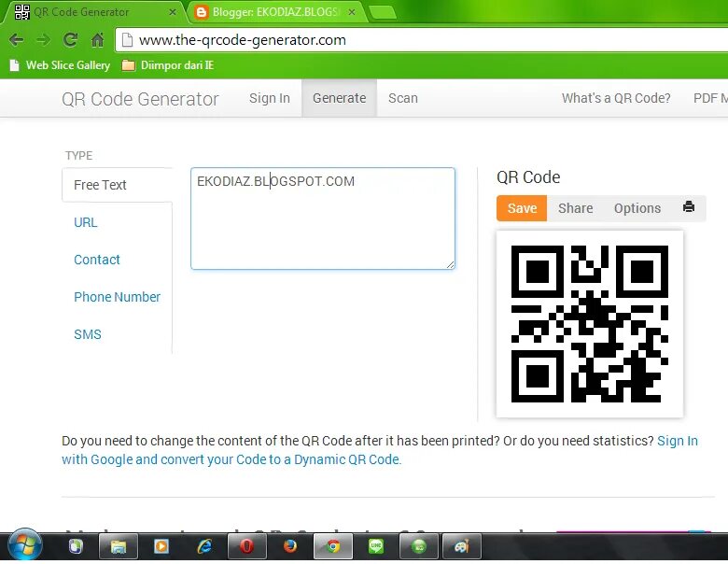This screenshot has width=728, height=564.
Task: Switch to Chrome in the taskbar
Action: (333, 547)
